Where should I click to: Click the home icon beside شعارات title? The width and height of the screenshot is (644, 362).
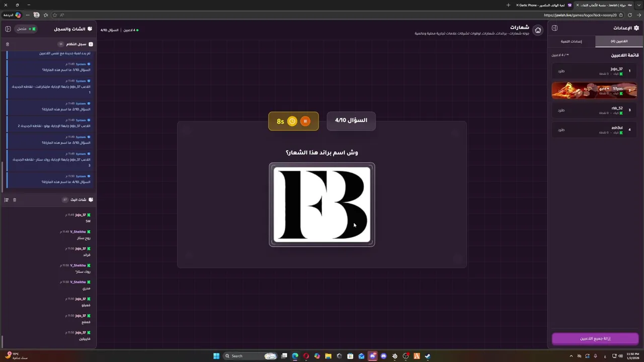tap(538, 30)
